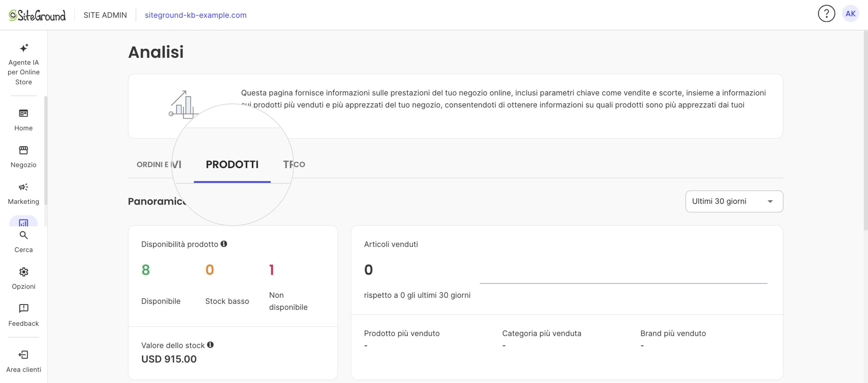868x383 pixels.
Task: Click the Prodotto più venduto label
Action: [x=402, y=333]
